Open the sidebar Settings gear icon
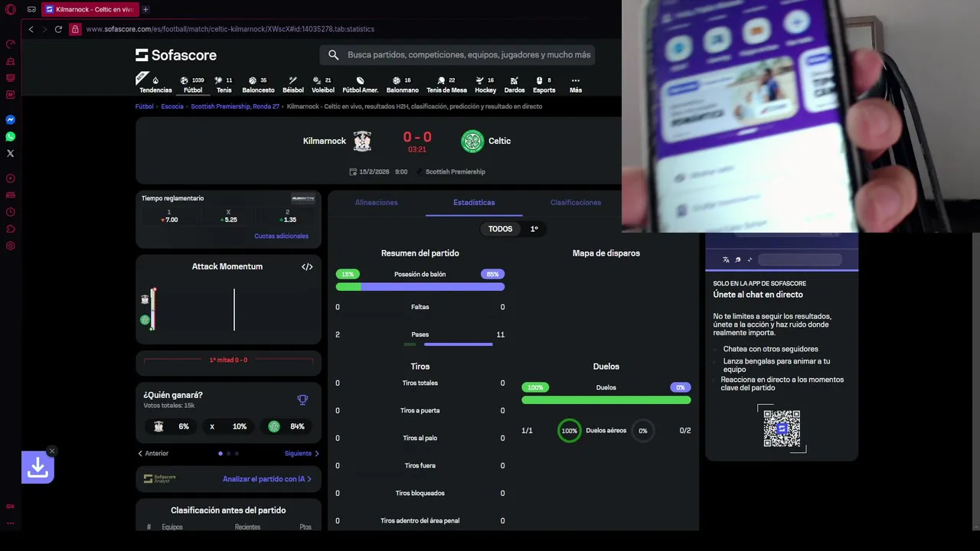 tap(11, 246)
